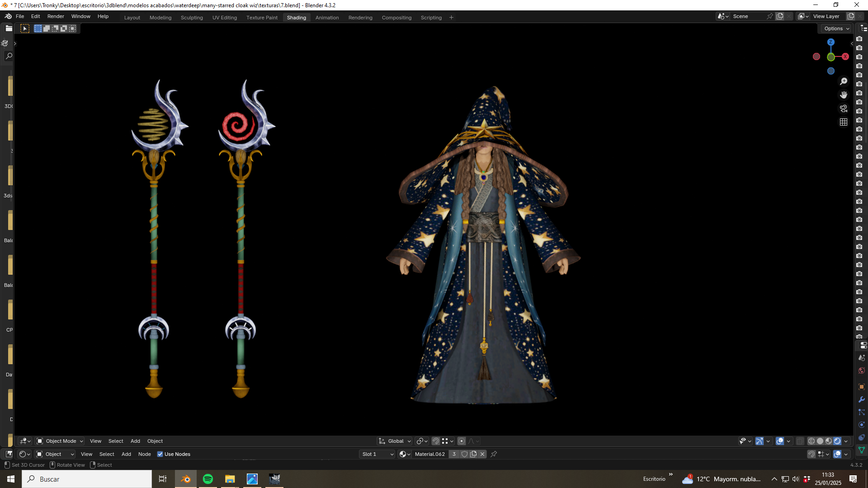Open the Modifiers wrench properties tab
Image resolution: width=868 pixels, height=488 pixels.
[862, 399]
